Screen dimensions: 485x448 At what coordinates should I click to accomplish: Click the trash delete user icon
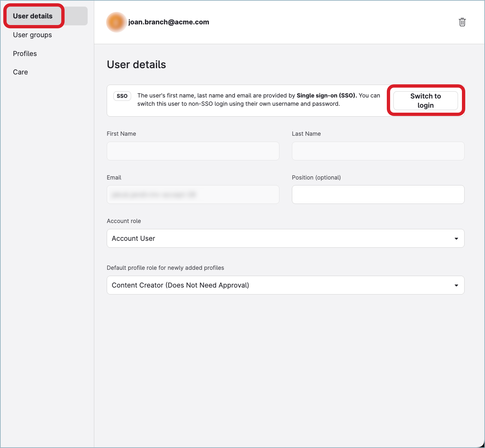pyautogui.click(x=462, y=22)
